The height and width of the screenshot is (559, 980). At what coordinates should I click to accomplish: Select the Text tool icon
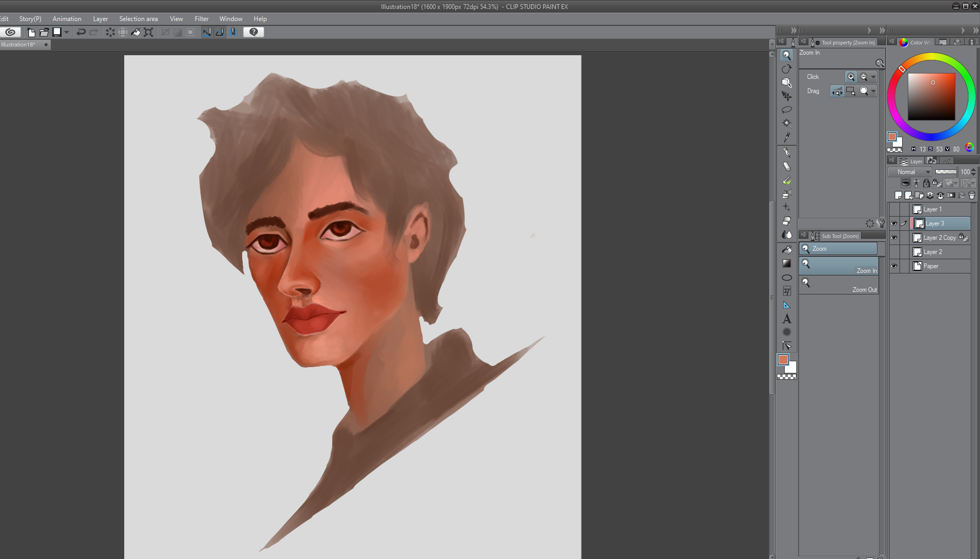[x=786, y=319]
